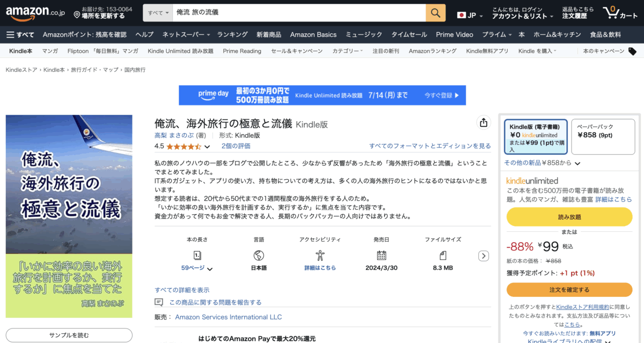Open the カテゴリー dropdown in Kindle bar
Viewport: 644px width, 343px height.
tap(348, 52)
